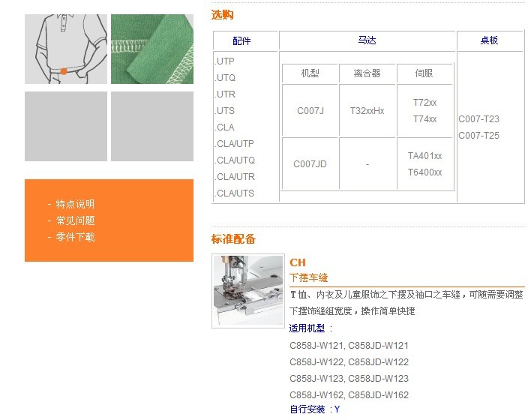
Task: Open the green fabric stitch thumbnail
Action: 152,49
